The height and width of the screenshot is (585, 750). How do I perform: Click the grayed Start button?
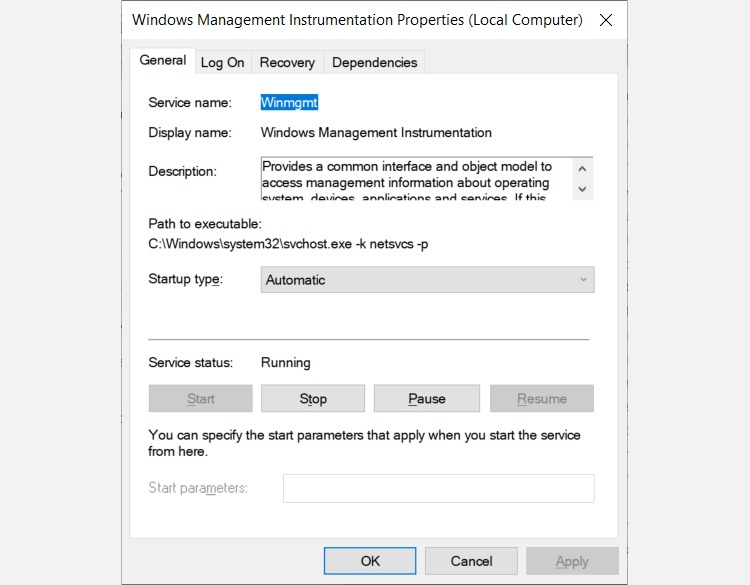tap(200, 398)
